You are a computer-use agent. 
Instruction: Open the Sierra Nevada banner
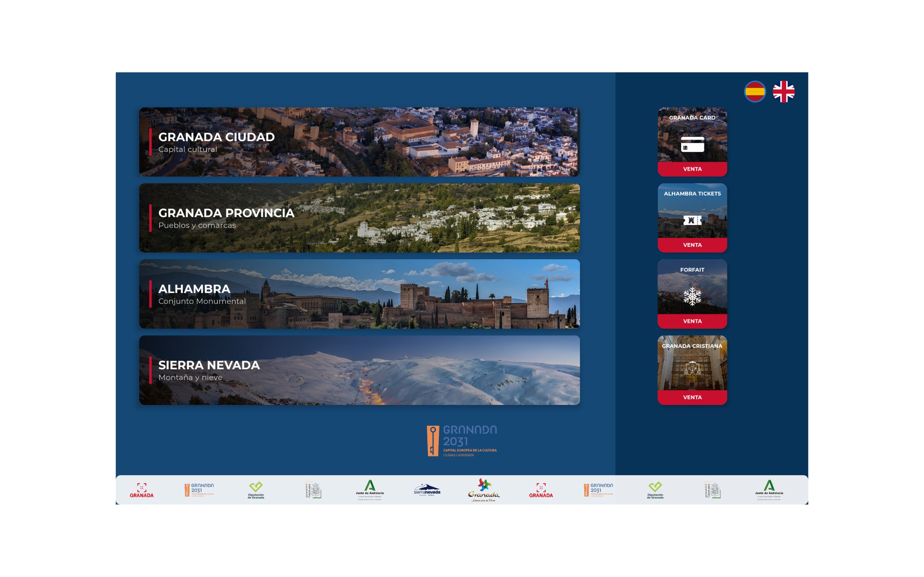(359, 370)
